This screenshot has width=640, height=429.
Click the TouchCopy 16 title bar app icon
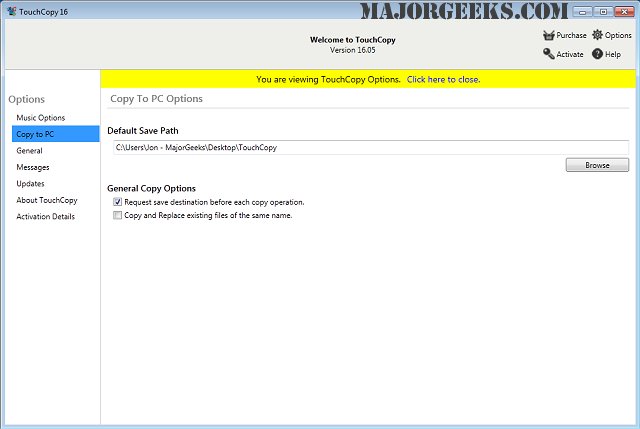(11, 11)
